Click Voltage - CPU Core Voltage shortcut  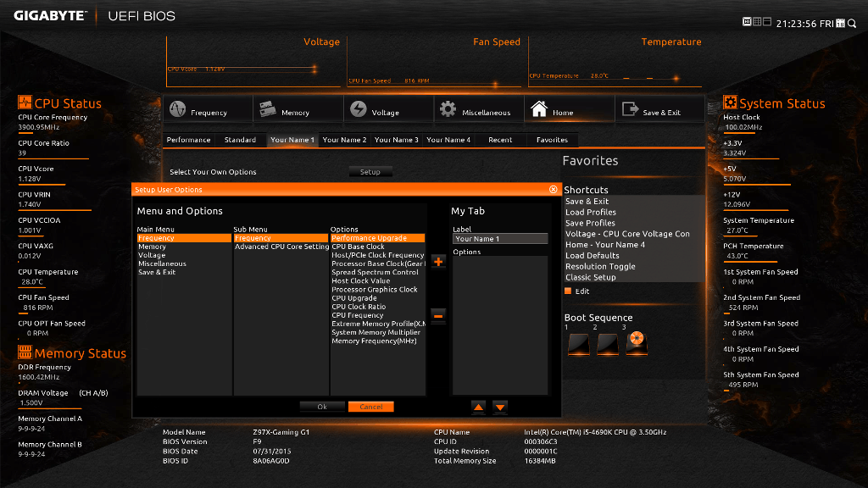(627, 234)
